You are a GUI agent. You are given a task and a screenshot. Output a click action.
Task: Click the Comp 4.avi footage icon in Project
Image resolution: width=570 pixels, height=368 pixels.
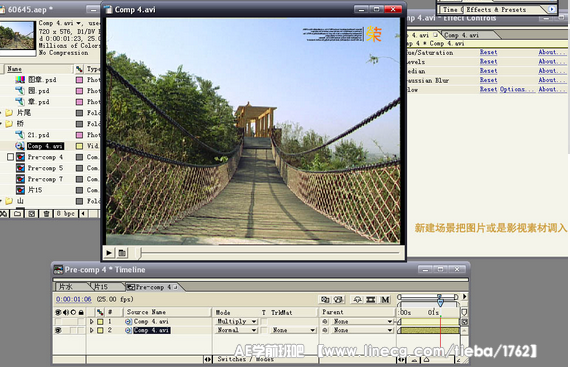pos(20,146)
